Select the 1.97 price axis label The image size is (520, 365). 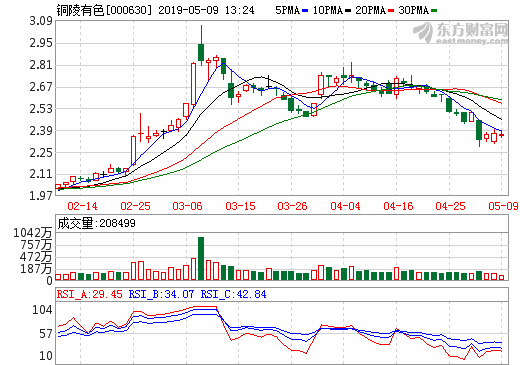[41, 196]
